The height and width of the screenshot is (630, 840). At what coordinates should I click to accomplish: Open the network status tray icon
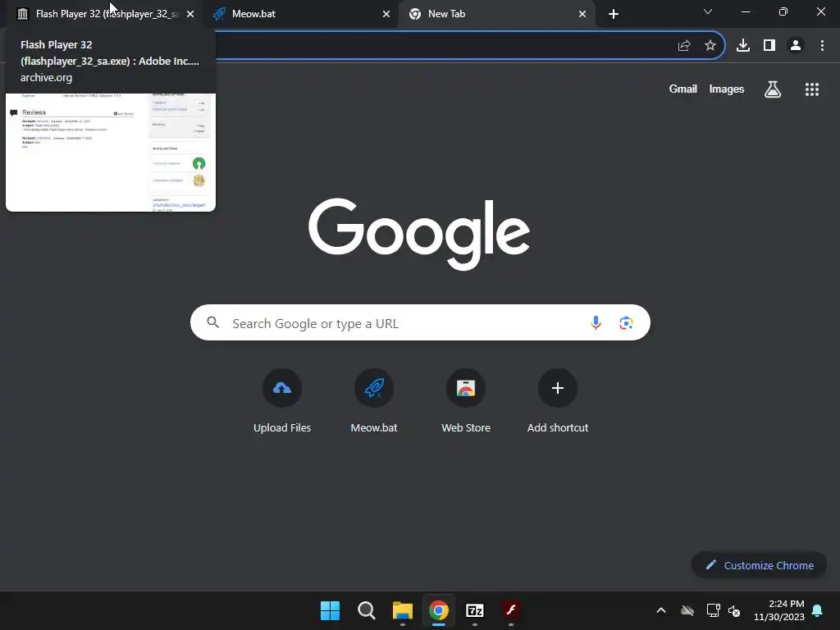(x=713, y=610)
